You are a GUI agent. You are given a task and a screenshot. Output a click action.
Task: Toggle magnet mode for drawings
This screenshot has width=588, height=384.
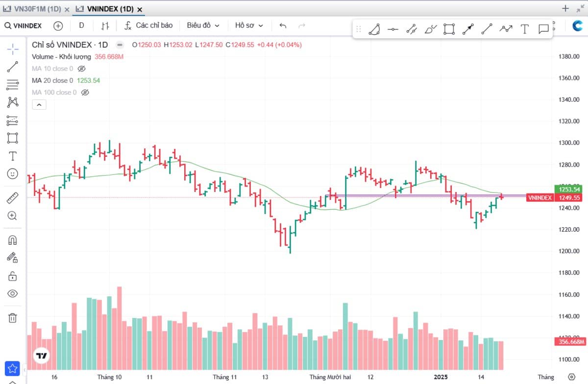13,240
